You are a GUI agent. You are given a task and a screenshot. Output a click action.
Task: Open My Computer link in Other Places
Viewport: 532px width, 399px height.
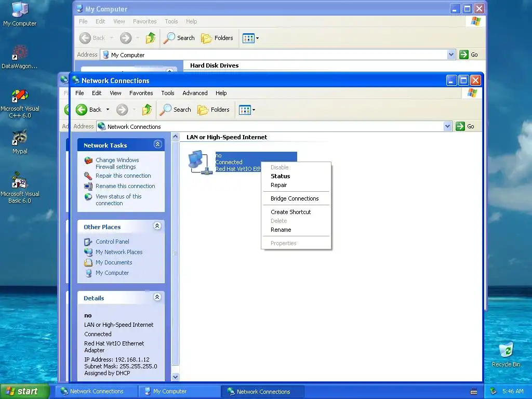pos(112,273)
